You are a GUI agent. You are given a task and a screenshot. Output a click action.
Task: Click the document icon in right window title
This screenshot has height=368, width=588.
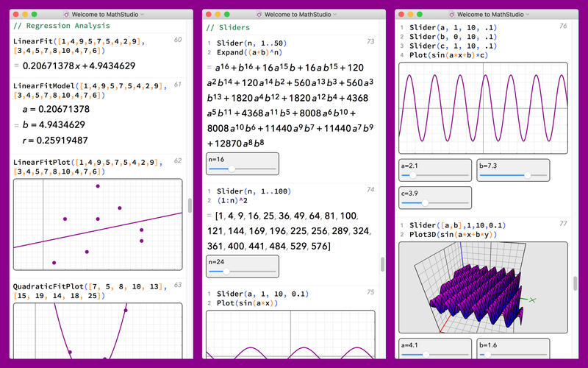452,15
